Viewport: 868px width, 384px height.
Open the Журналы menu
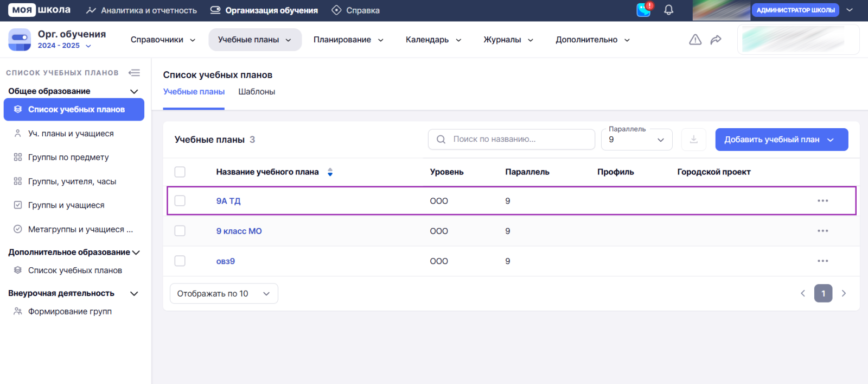(508, 40)
